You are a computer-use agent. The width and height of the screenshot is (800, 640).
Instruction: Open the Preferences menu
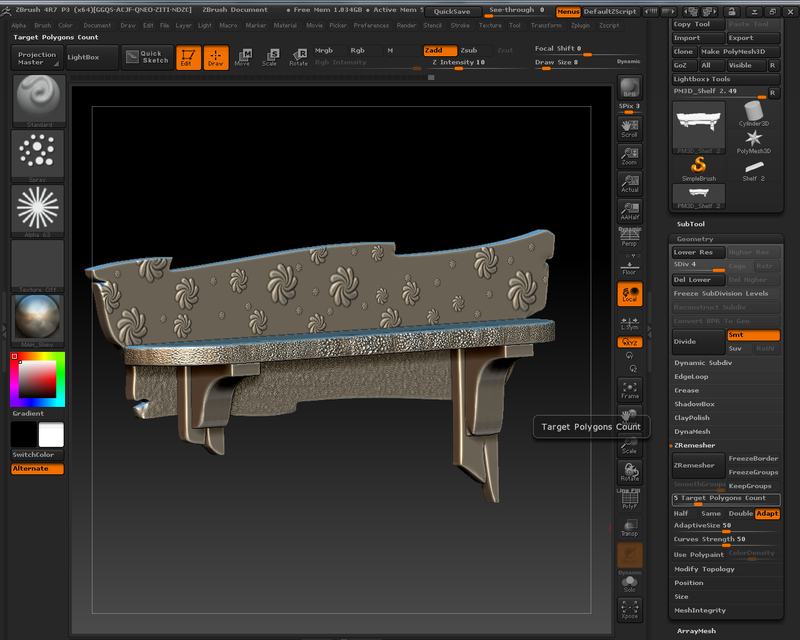pos(371,25)
